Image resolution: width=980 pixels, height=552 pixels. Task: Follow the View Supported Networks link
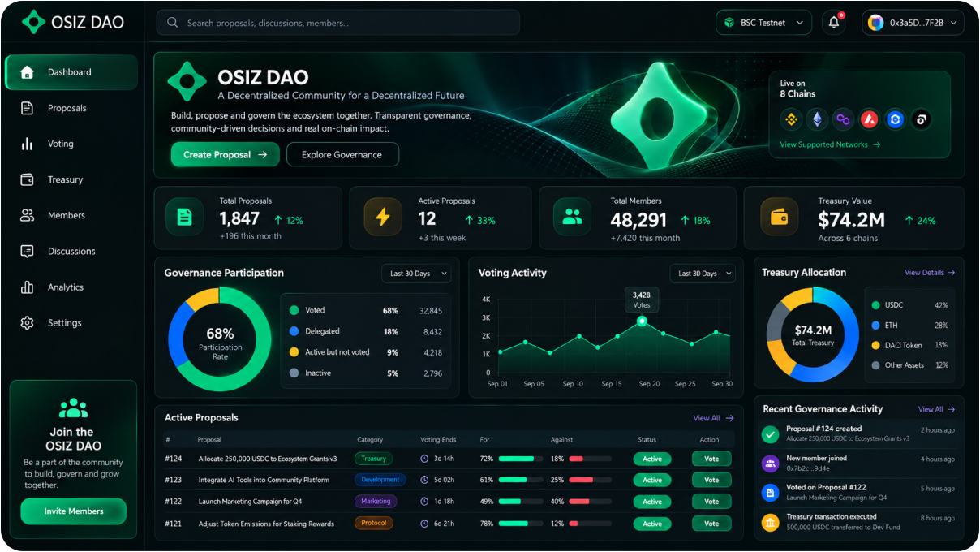click(x=830, y=144)
